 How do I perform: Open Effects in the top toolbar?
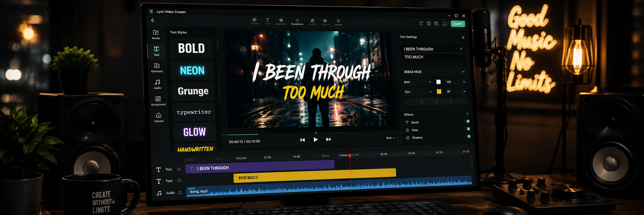point(325,22)
